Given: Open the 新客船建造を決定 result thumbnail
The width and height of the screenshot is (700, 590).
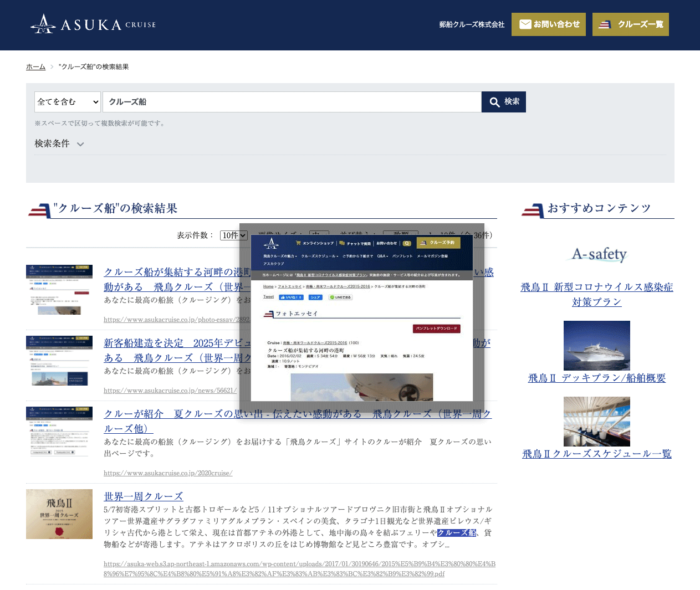Looking at the screenshot, I should click(x=59, y=361).
